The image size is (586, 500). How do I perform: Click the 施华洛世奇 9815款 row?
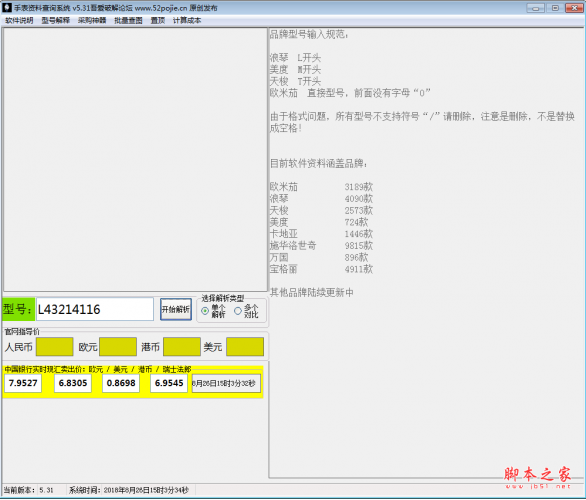pyautogui.click(x=321, y=246)
